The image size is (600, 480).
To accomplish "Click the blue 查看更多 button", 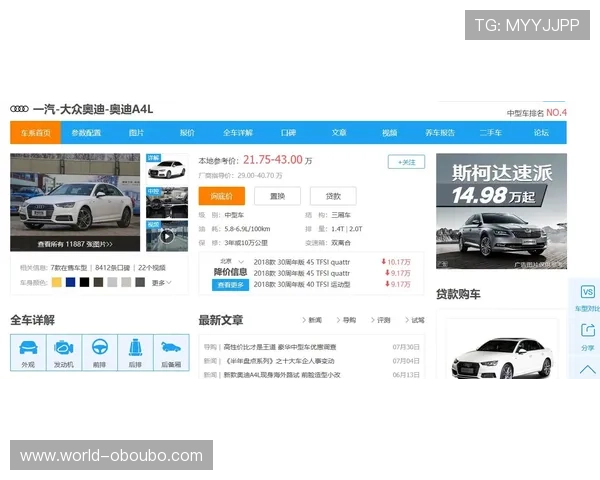I will (x=231, y=285).
